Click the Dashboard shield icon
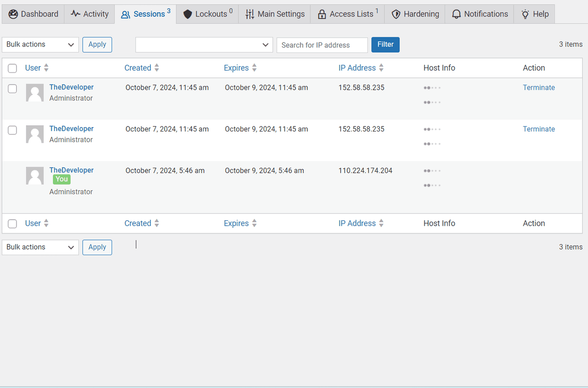The height and width of the screenshot is (388, 588). pyautogui.click(x=13, y=14)
